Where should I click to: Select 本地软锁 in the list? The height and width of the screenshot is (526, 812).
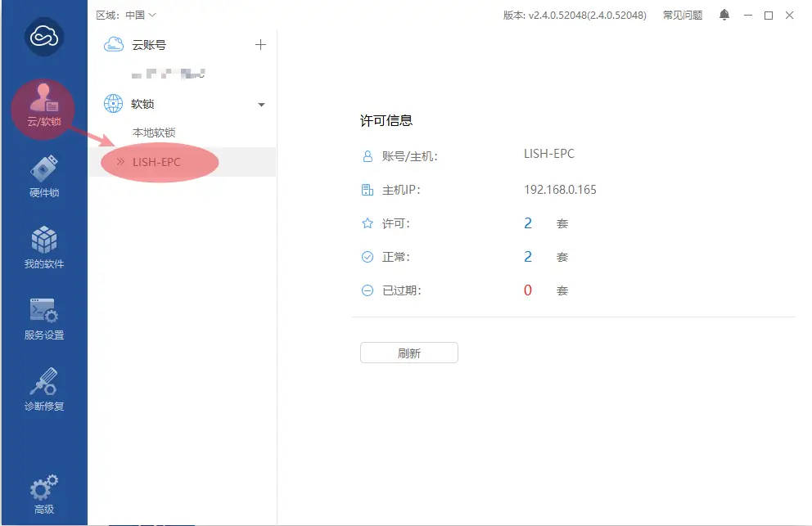154,133
